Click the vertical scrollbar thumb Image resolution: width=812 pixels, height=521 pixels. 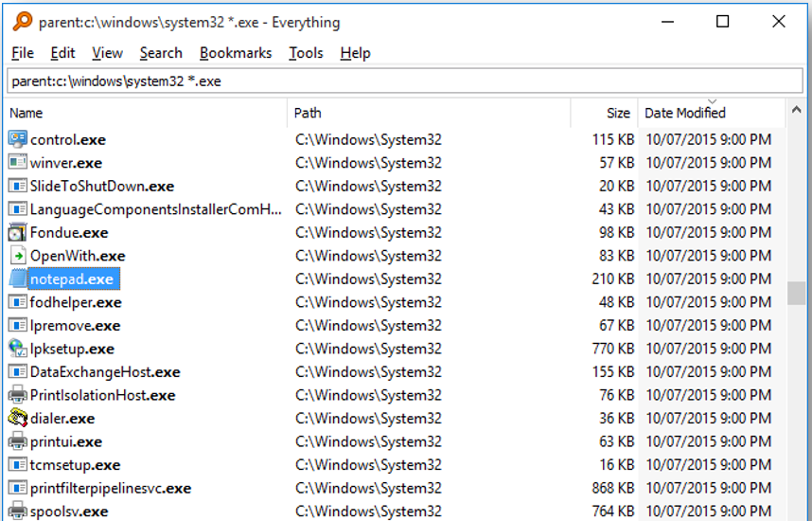tap(797, 293)
